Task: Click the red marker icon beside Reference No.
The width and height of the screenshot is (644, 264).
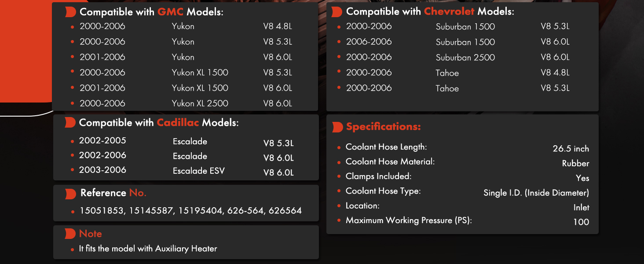Action: [70, 194]
